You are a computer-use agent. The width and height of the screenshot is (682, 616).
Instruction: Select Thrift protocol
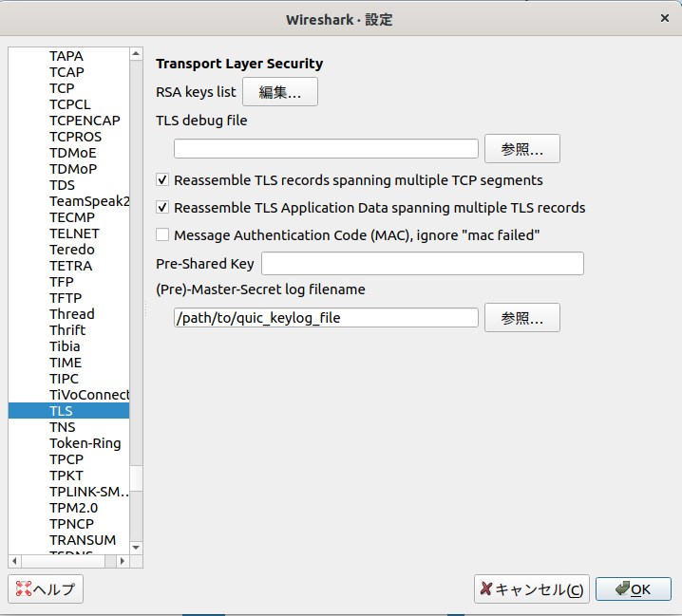67,330
